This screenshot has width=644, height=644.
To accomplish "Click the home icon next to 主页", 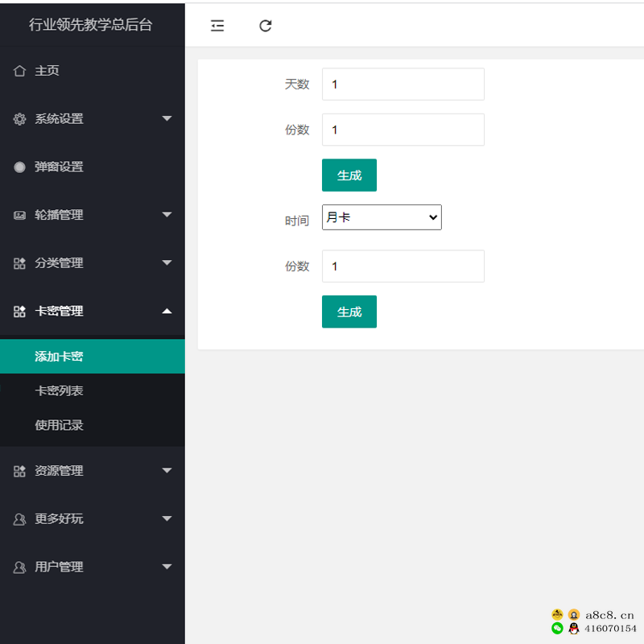I will pos(19,71).
